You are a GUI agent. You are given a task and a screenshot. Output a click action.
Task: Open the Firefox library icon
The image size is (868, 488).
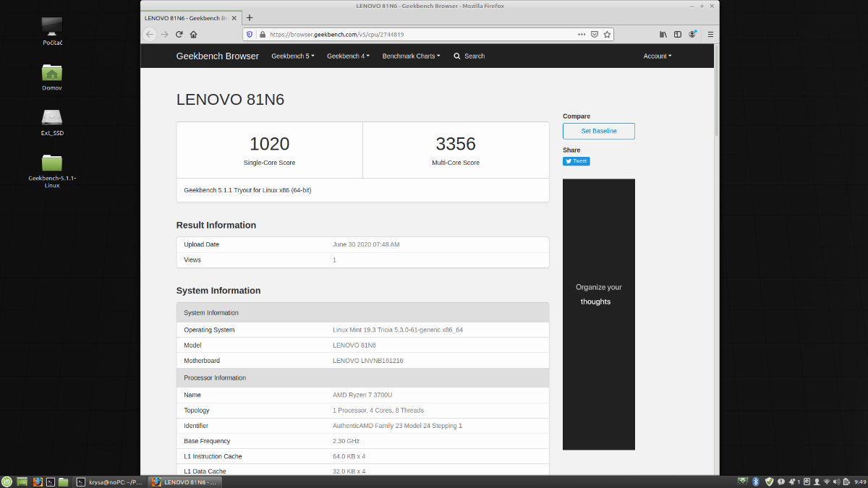pos(663,34)
